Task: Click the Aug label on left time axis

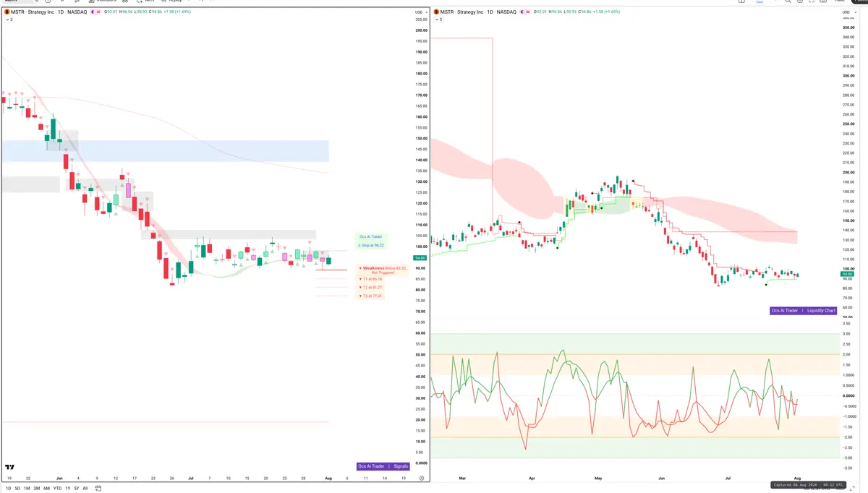Action: tap(328, 478)
